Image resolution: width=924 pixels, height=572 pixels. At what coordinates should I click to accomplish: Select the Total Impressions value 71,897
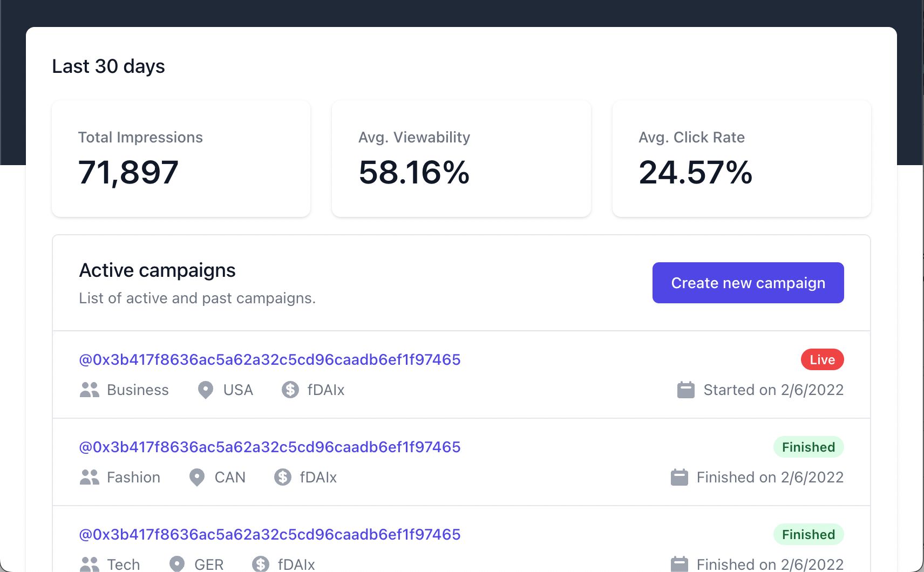point(128,172)
